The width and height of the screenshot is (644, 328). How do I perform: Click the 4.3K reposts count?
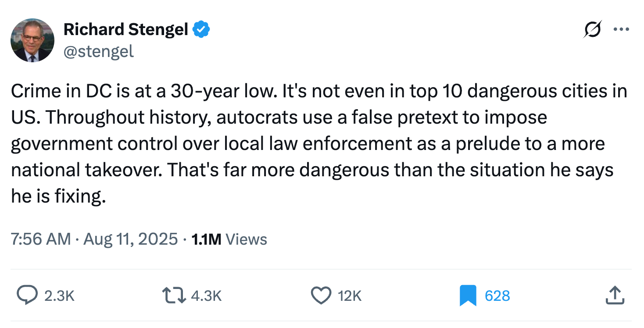207,296
